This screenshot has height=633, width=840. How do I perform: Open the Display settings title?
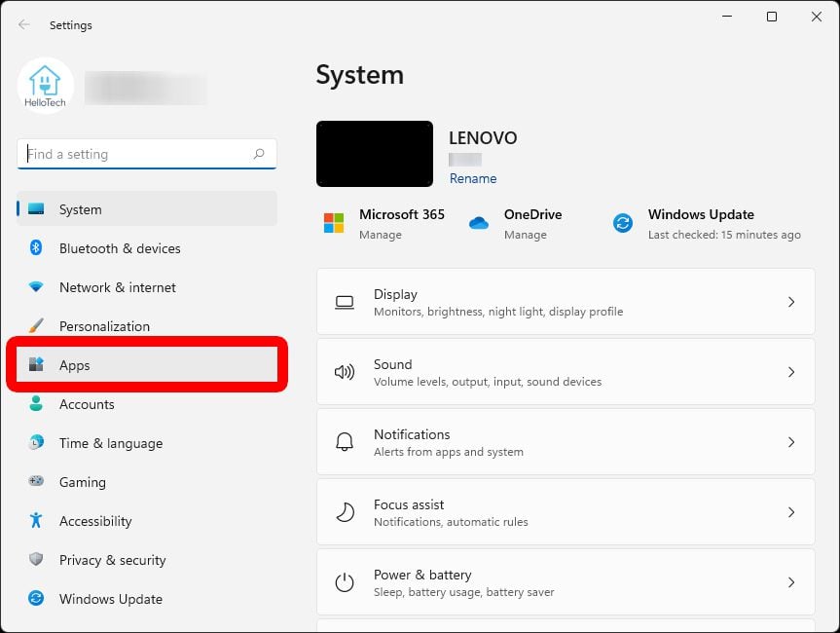coord(395,294)
